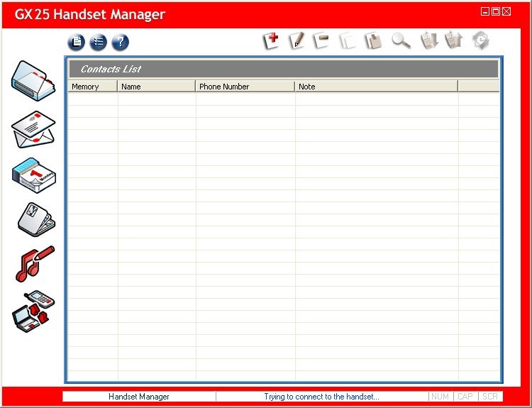This screenshot has height=408, width=532.
Task: Click the phone download arrow icon
Action: [430, 41]
